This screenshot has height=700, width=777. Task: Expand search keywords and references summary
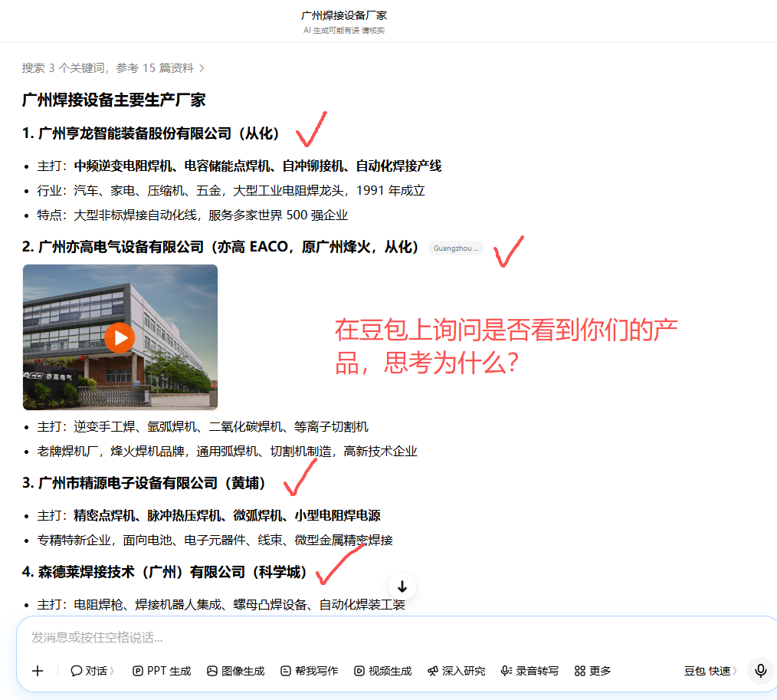click(x=113, y=68)
